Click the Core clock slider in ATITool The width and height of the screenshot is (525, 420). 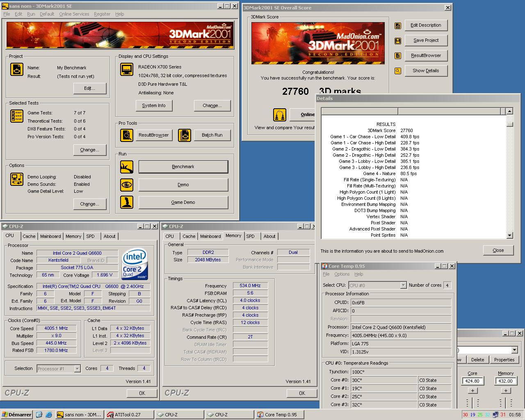[472, 402]
